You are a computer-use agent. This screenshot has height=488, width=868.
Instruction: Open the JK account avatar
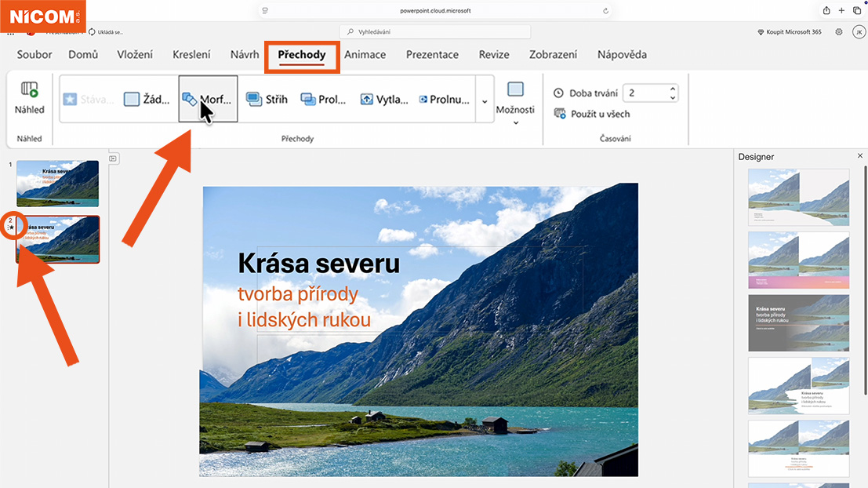859,32
